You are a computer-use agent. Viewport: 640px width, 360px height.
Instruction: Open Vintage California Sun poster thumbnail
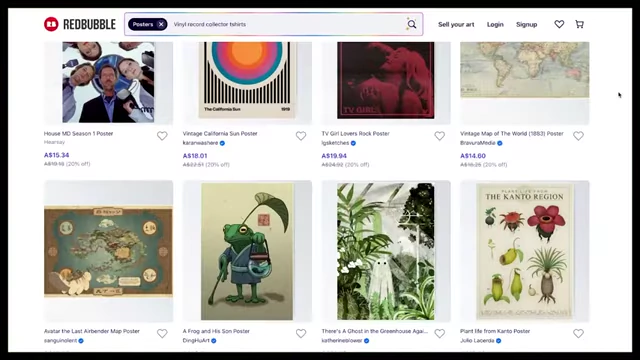coord(247,83)
